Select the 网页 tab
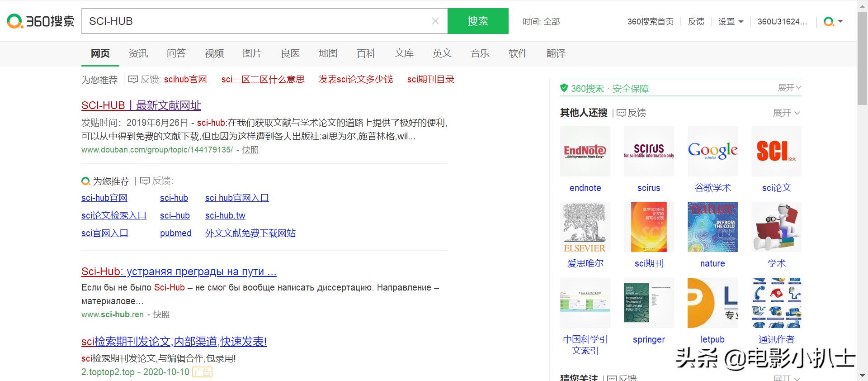868x381 pixels. click(x=100, y=53)
